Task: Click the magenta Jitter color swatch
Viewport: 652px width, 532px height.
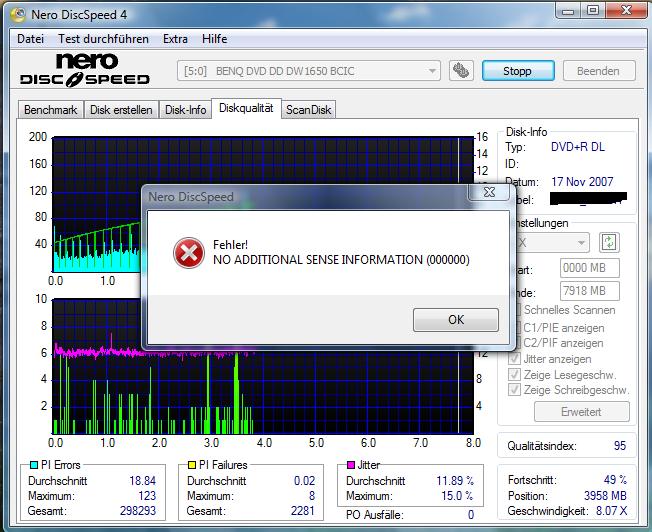Action: point(351,465)
